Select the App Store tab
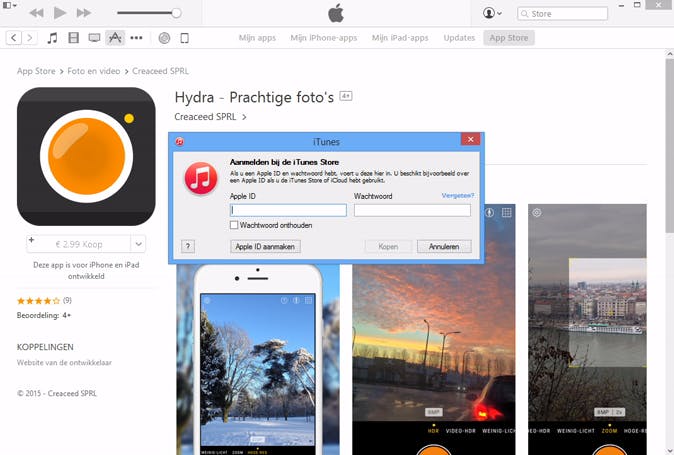 [509, 38]
